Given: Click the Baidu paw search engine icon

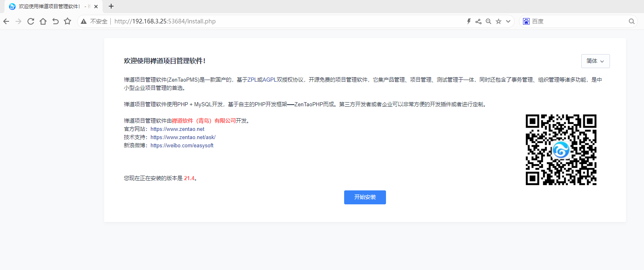Looking at the screenshot, I should 526,21.
